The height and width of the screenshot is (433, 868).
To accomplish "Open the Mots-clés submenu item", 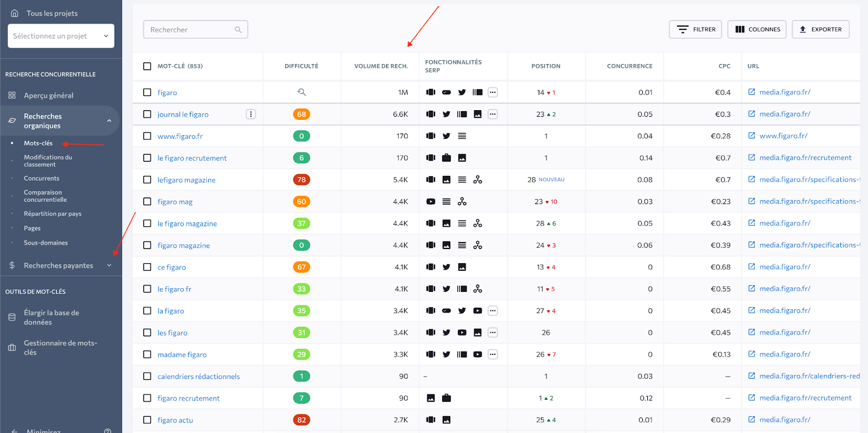I will [x=38, y=143].
